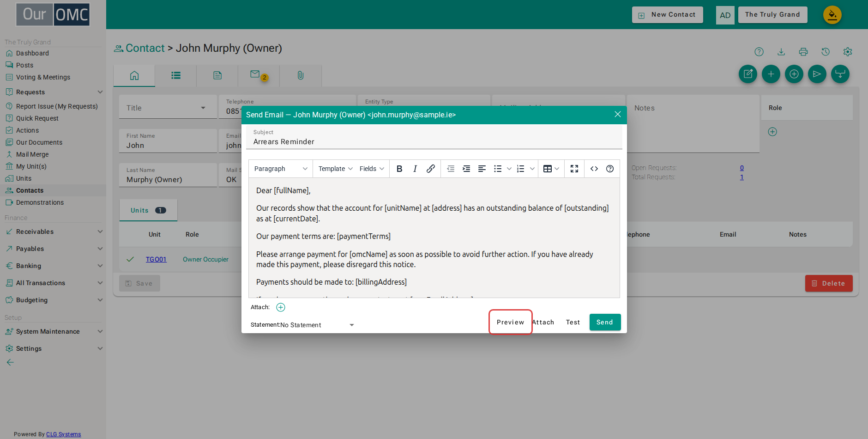The image size is (868, 439).
Task: Toggle bold formatting in email editor
Action: point(399,169)
